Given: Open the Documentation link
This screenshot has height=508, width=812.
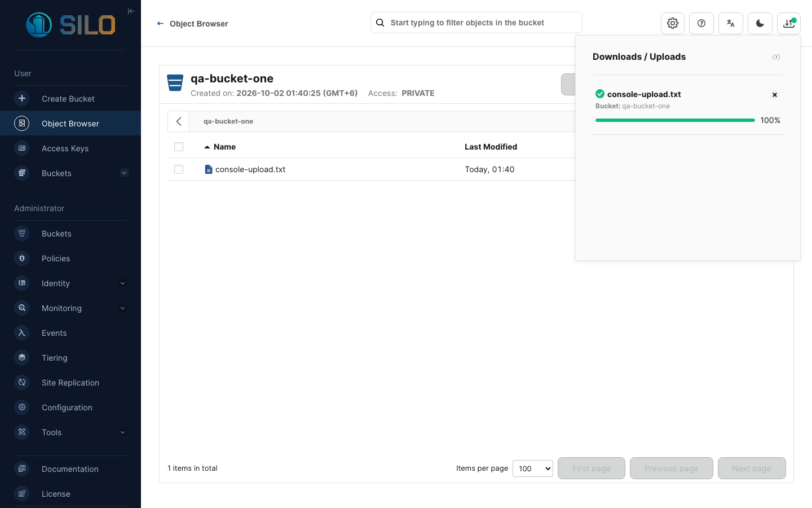Looking at the screenshot, I should pyautogui.click(x=70, y=469).
